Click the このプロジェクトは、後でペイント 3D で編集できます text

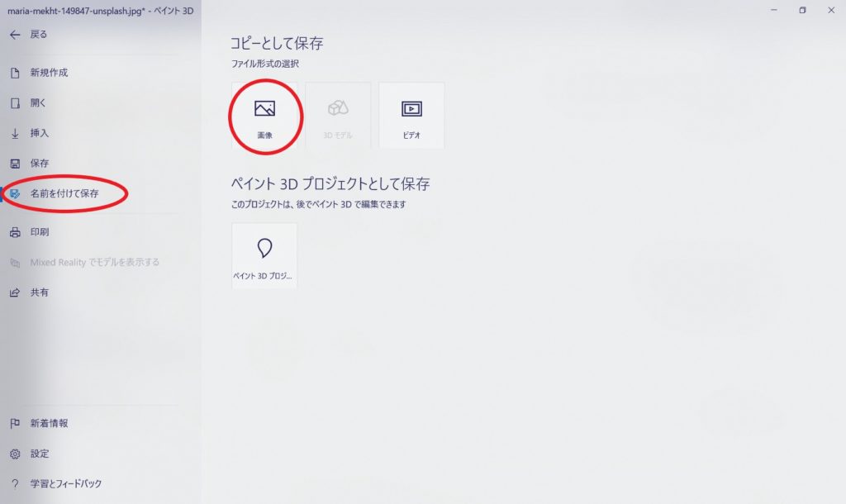[318, 205]
